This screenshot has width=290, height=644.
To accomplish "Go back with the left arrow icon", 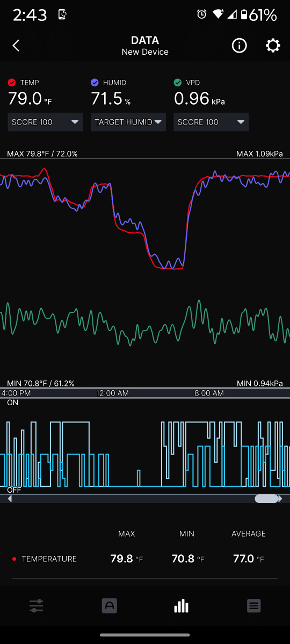I will pyautogui.click(x=16, y=46).
